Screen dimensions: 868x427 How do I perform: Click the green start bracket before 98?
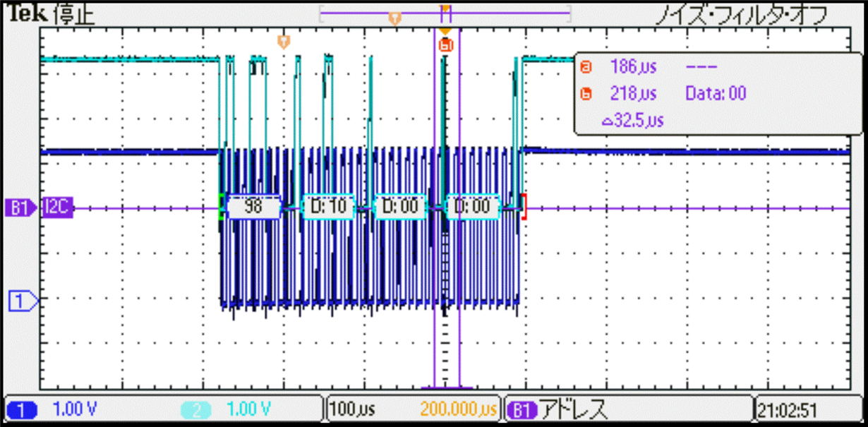(222, 206)
